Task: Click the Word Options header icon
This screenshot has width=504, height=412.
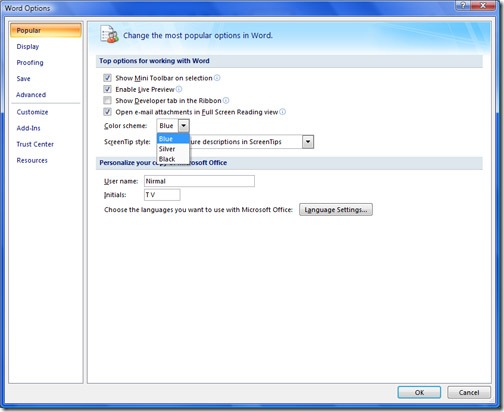Action: (109, 34)
